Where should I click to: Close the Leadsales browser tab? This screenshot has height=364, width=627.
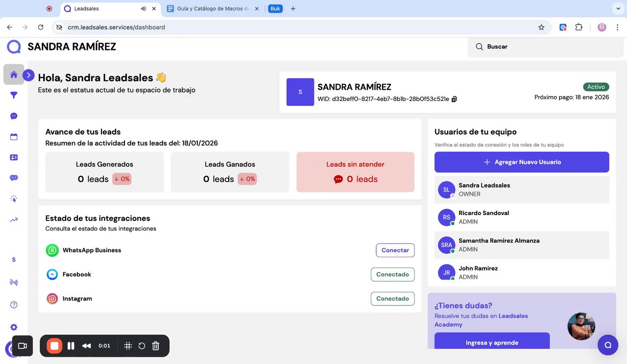154,8
